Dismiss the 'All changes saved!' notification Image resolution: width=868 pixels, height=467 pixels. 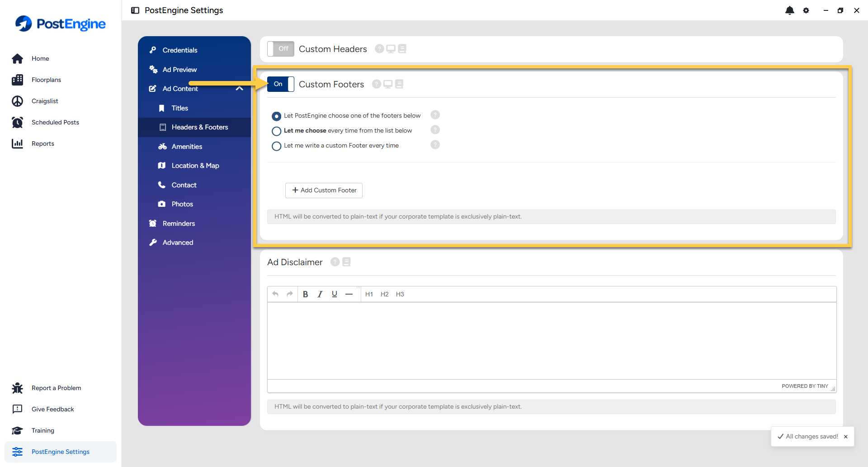(x=846, y=437)
